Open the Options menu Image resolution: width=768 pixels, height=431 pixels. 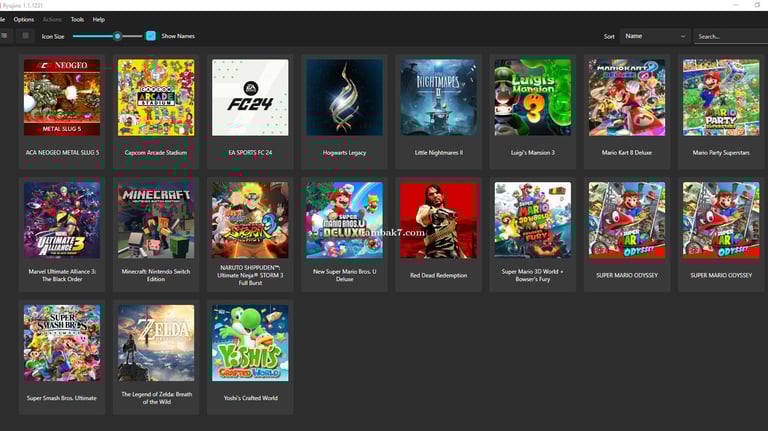click(x=24, y=20)
